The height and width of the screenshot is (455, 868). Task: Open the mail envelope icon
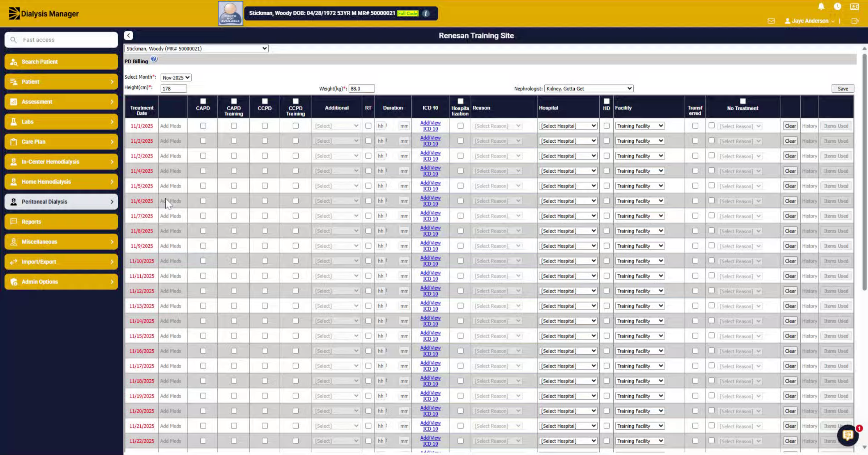click(x=771, y=21)
